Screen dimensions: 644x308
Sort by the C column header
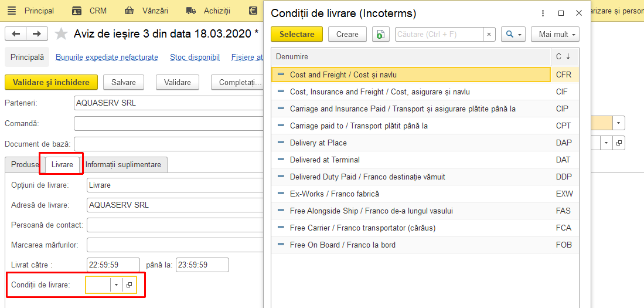click(565, 57)
